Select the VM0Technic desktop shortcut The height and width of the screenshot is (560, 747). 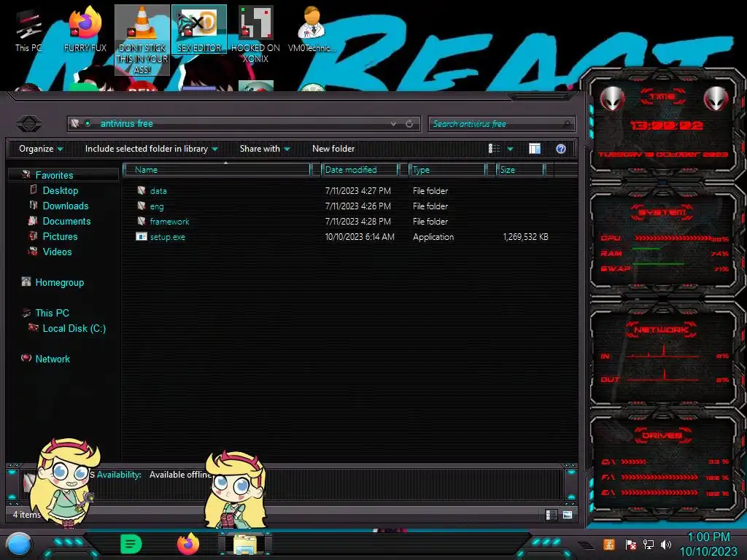click(311, 29)
